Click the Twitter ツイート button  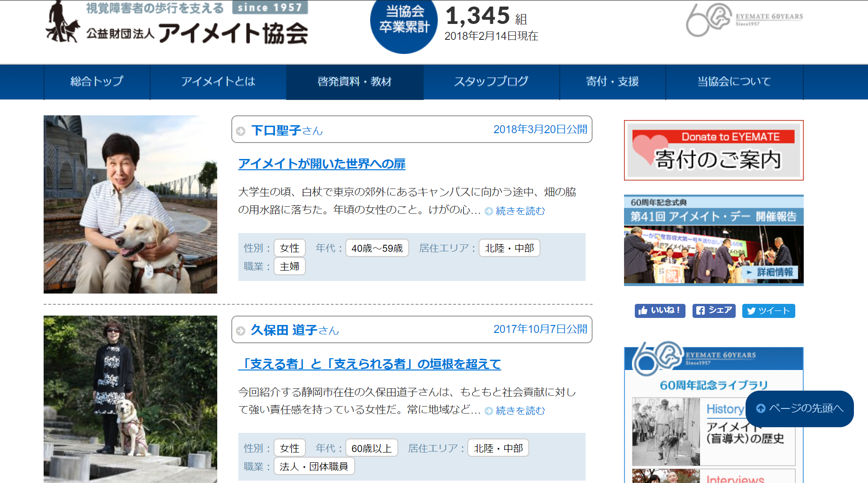click(769, 310)
